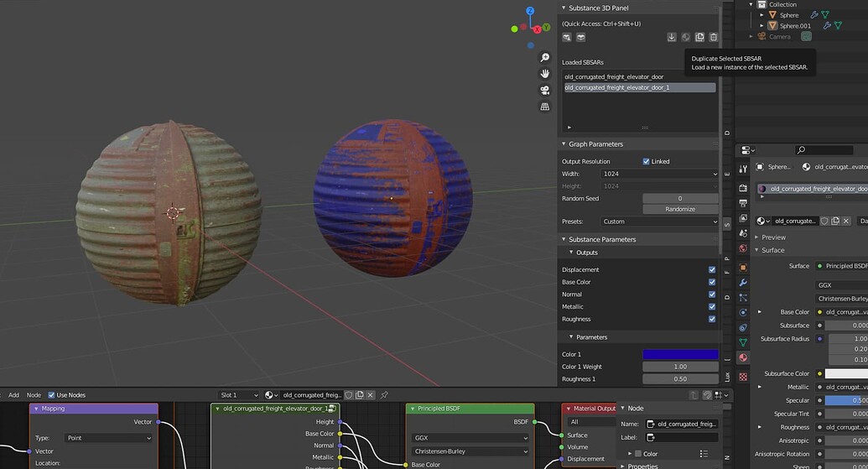Image resolution: width=868 pixels, height=469 pixels.
Task: Unlink the material with node header X
Action: 371,395
